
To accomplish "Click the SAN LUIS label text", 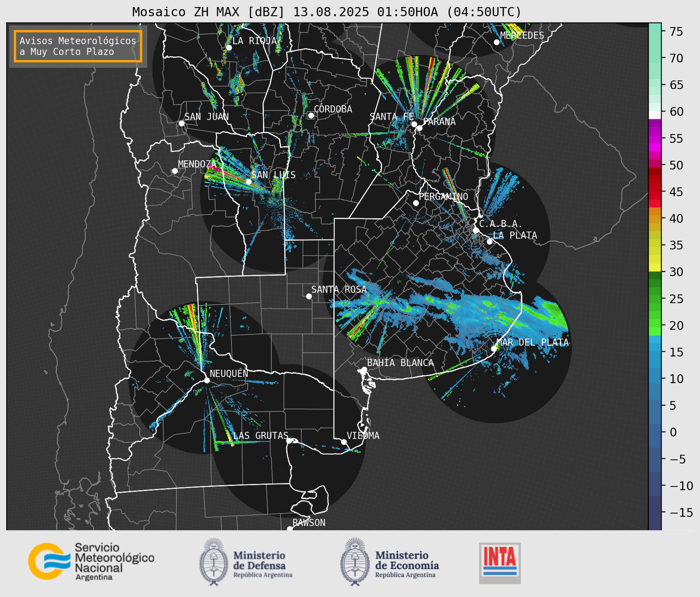I will tap(273, 175).
